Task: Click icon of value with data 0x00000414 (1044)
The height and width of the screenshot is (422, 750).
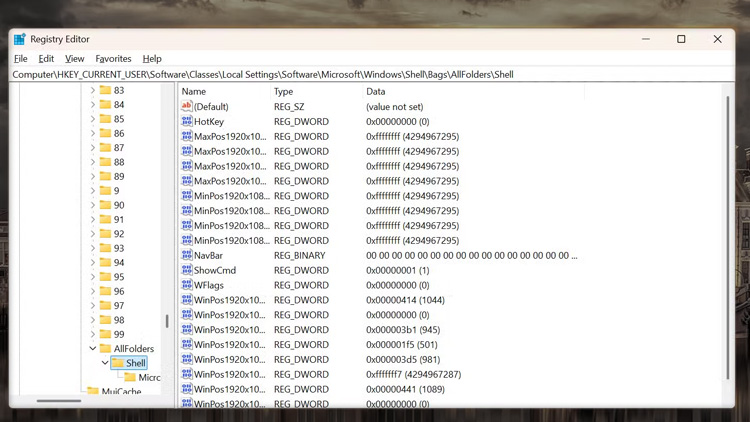Action: (x=187, y=300)
